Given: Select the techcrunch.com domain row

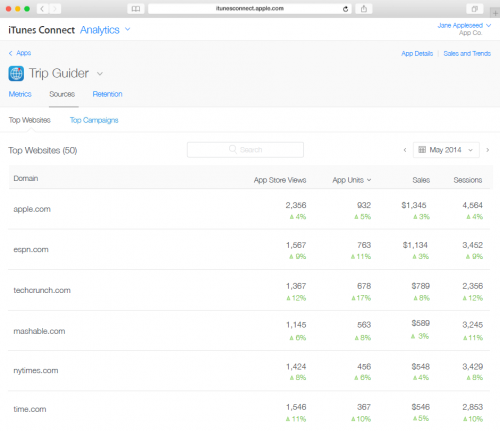Looking at the screenshot, I should [x=249, y=290].
